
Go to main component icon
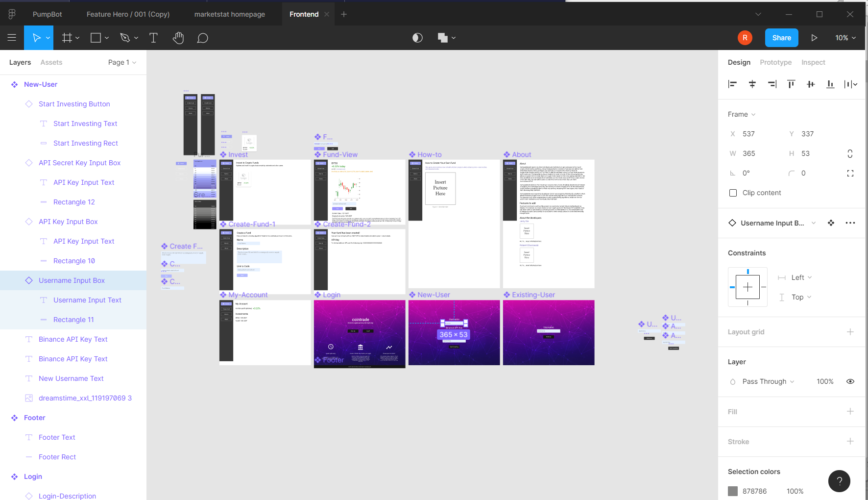pyautogui.click(x=831, y=223)
